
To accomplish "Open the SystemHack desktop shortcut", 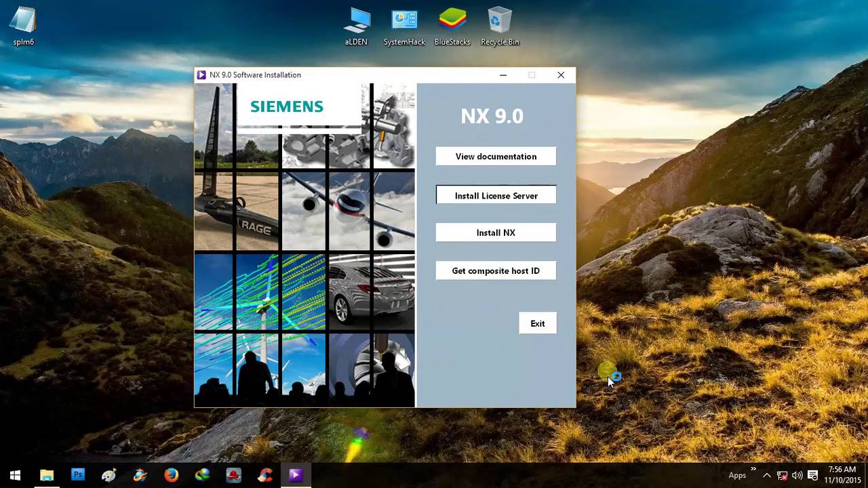I will click(x=404, y=27).
